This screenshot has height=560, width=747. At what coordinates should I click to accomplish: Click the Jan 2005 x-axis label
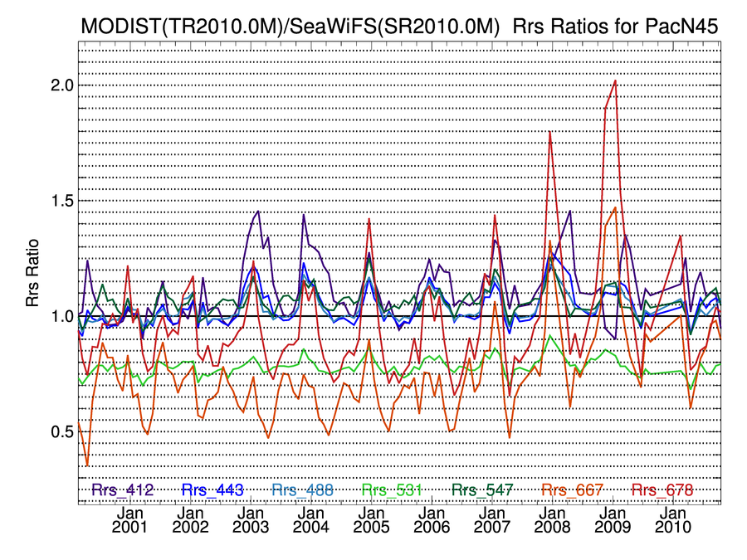pyautogui.click(x=371, y=520)
